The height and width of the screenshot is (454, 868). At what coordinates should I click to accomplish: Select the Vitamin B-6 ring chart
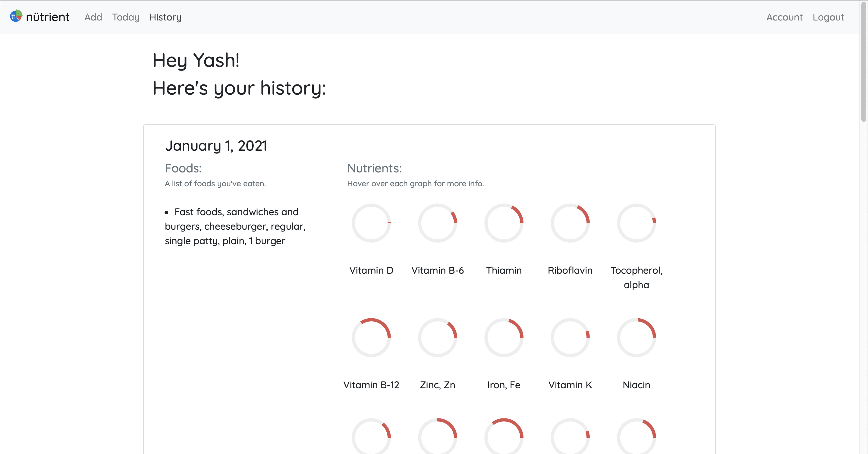tap(437, 223)
